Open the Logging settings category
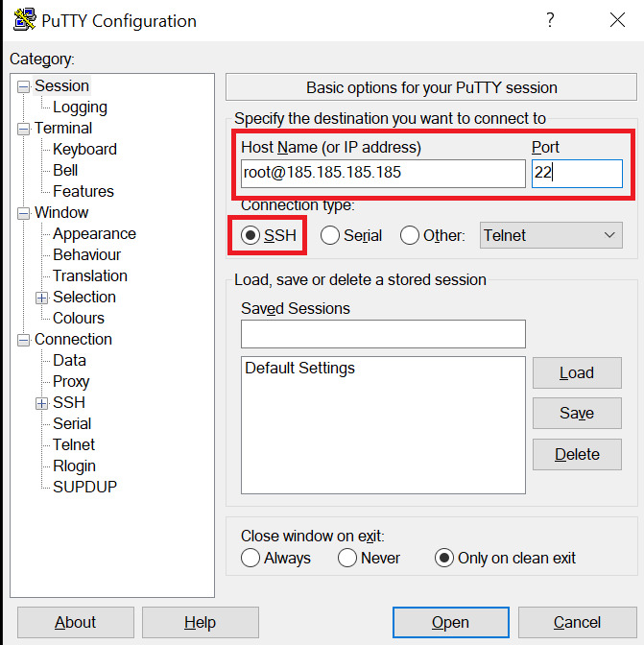Viewport: 644px width, 645px height. 80,107
